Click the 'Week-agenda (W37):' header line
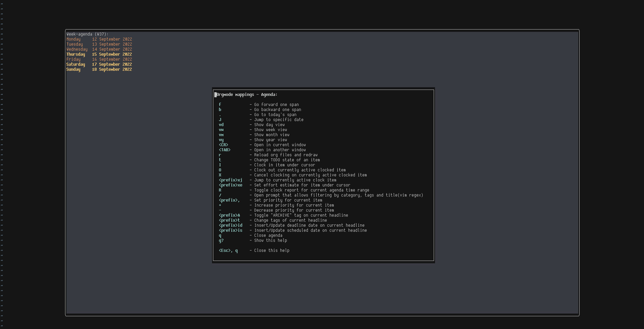Screen dimensions: 644x329 (x=87, y=34)
